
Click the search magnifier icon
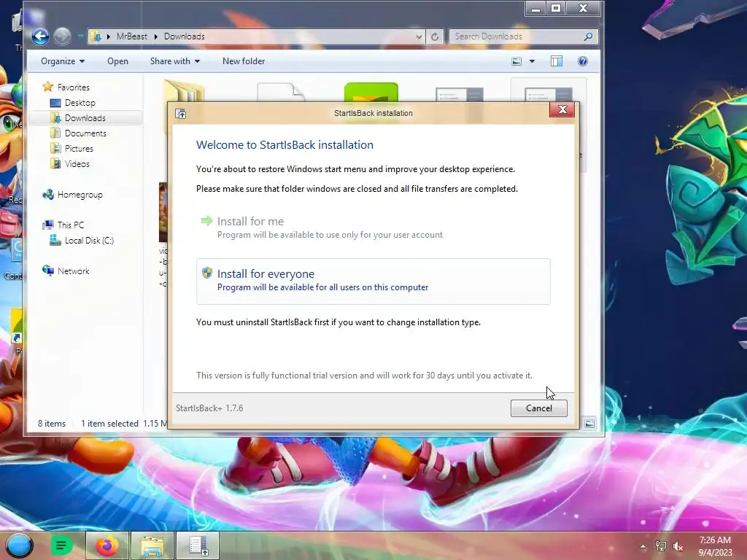point(589,36)
